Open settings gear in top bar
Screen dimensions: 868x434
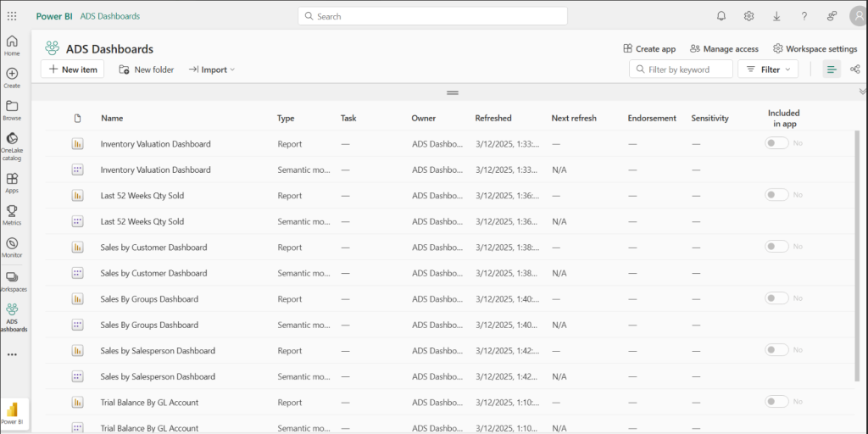point(749,16)
